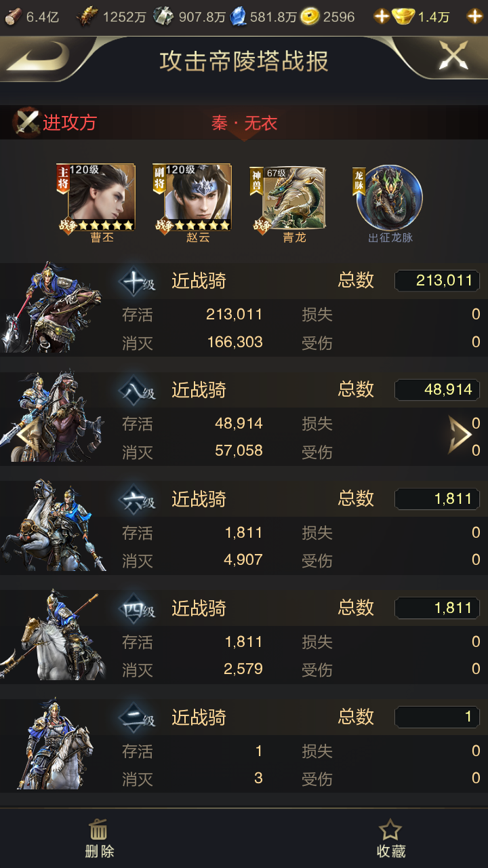This screenshot has height=868, width=488.
Task: Add more gold ingots with plus button
Action: pos(475,16)
